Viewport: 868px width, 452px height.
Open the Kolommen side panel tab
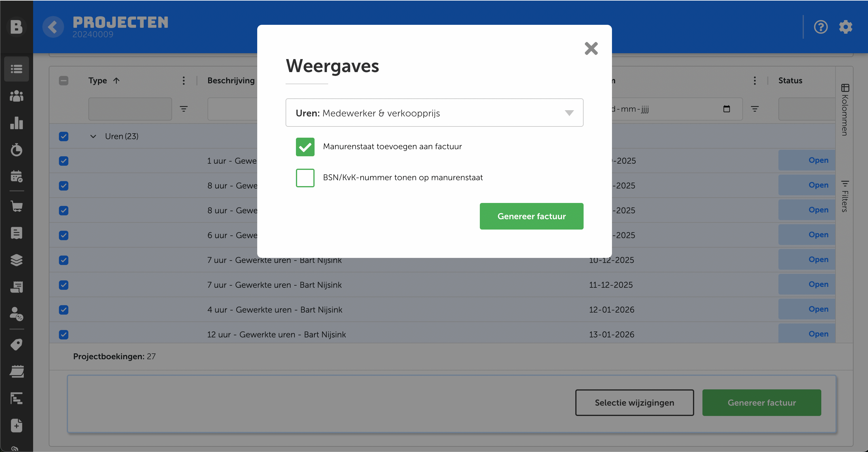(x=844, y=110)
